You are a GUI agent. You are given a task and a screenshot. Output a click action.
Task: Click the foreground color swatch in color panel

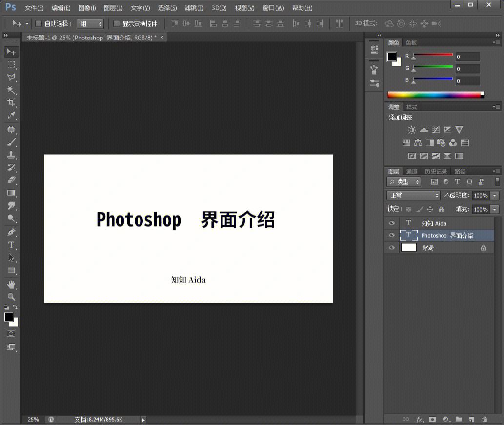coord(391,57)
